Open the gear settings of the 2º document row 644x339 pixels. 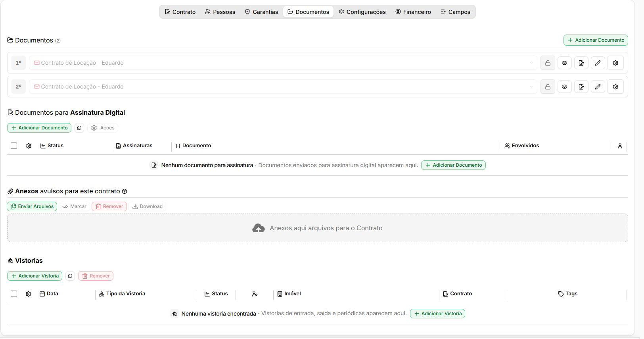point(615,87)
